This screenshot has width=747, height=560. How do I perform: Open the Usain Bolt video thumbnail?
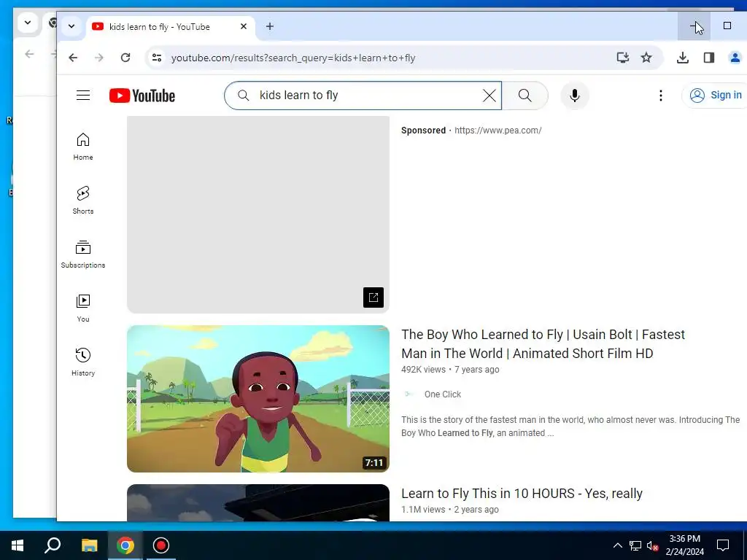(x=258, y=399)
